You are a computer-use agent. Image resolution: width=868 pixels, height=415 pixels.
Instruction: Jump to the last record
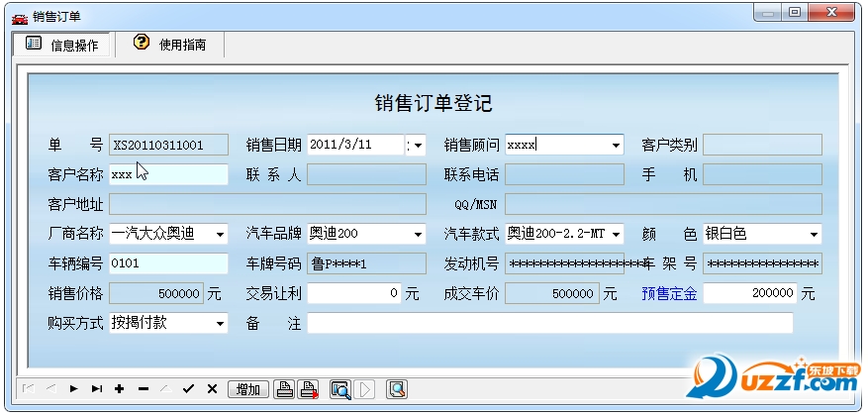[97, 389]
